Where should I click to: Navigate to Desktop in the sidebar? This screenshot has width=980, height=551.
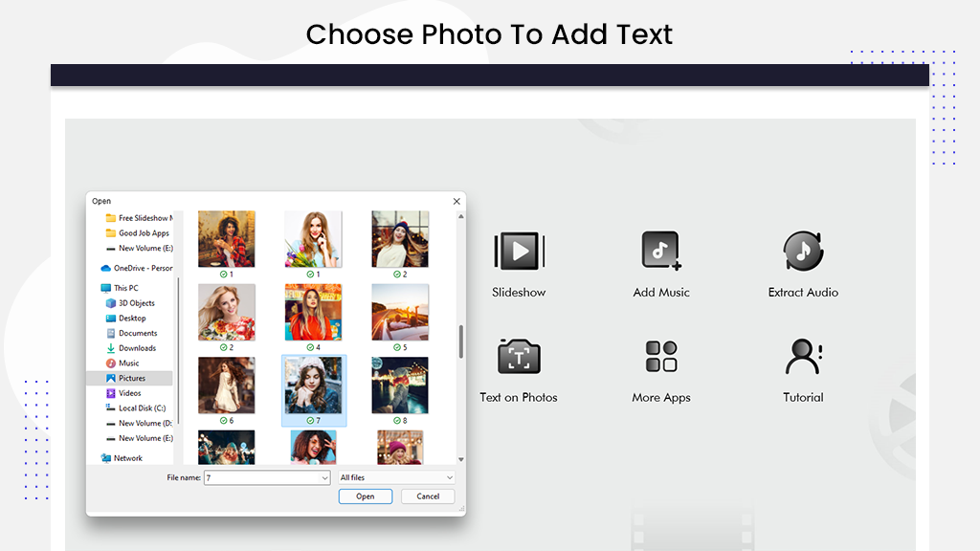125,318
